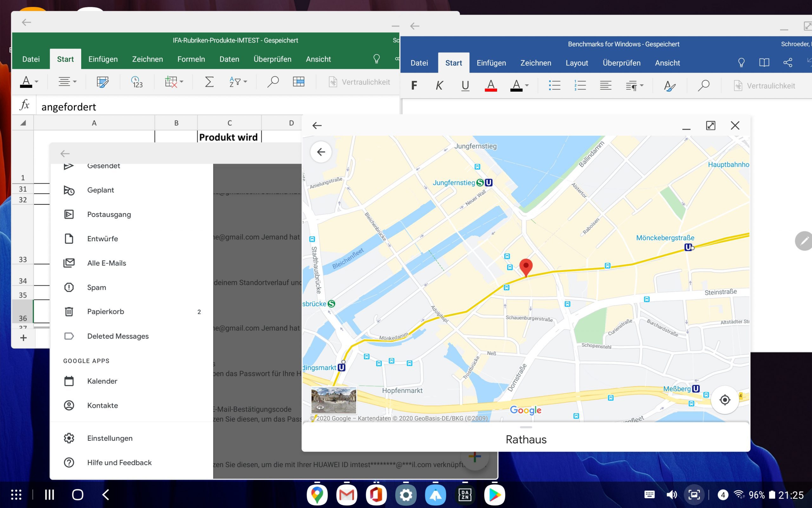Click the Word bullet list icon
Viewport: 812px width, 508px height.
point(554,86)
